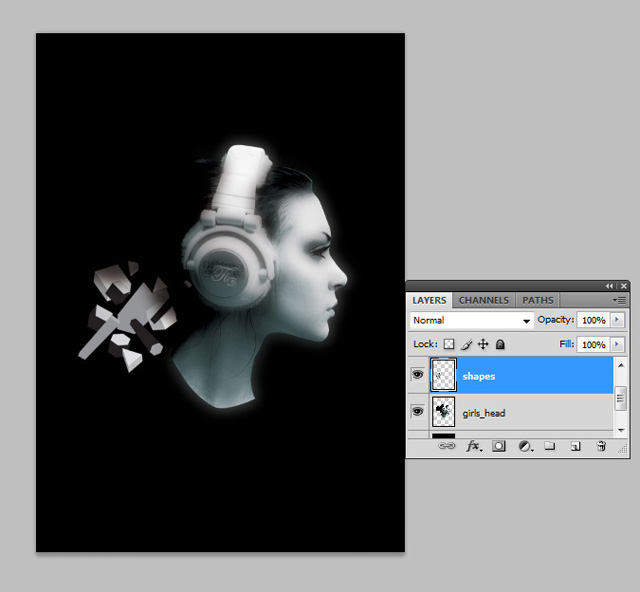Hide the shapes layer

coord(417,376)
